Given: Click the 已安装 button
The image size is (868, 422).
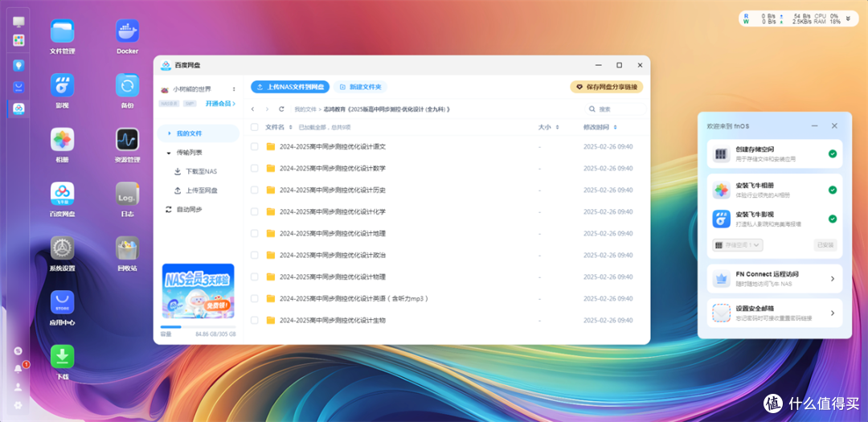Looking at the screenshot, I should tap(825, 245).
